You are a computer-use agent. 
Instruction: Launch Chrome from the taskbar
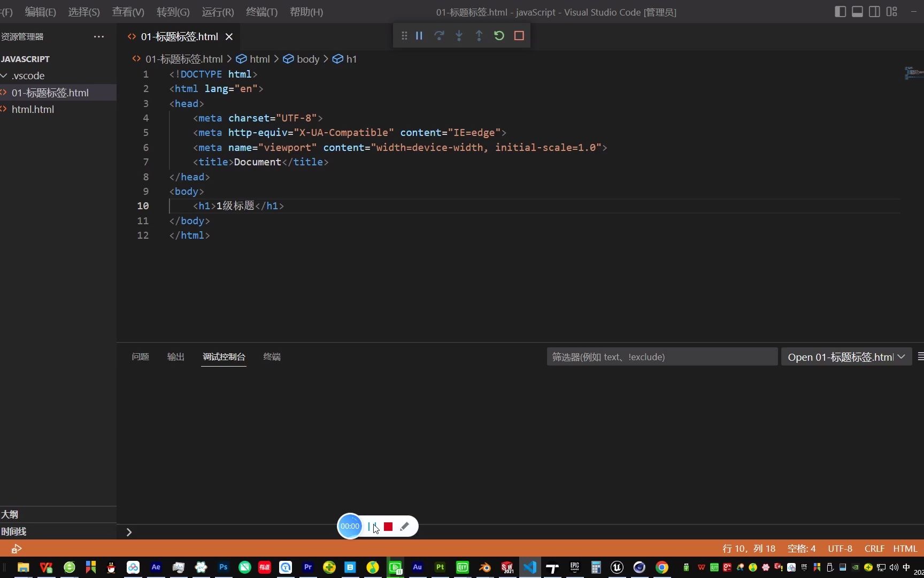(x=661, y=568)
